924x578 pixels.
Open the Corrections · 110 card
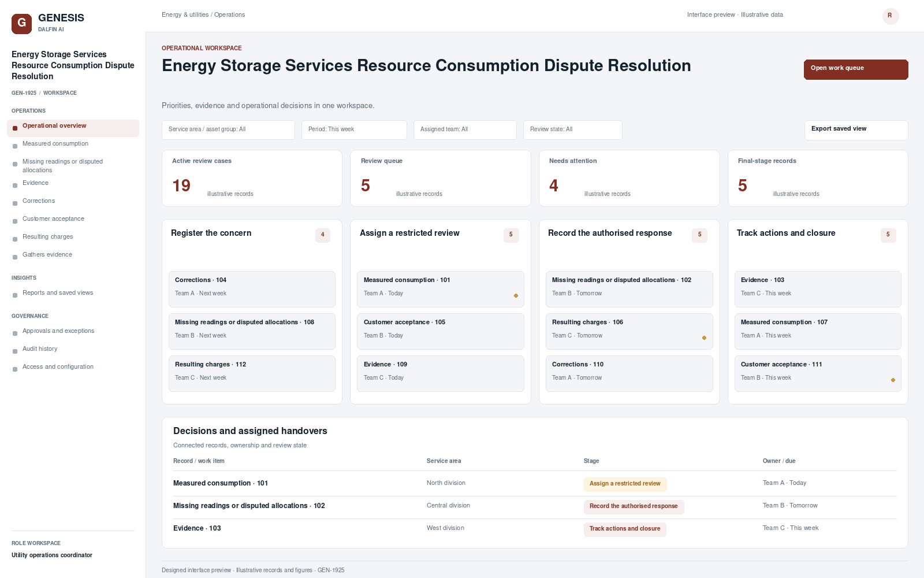(629, 373)
